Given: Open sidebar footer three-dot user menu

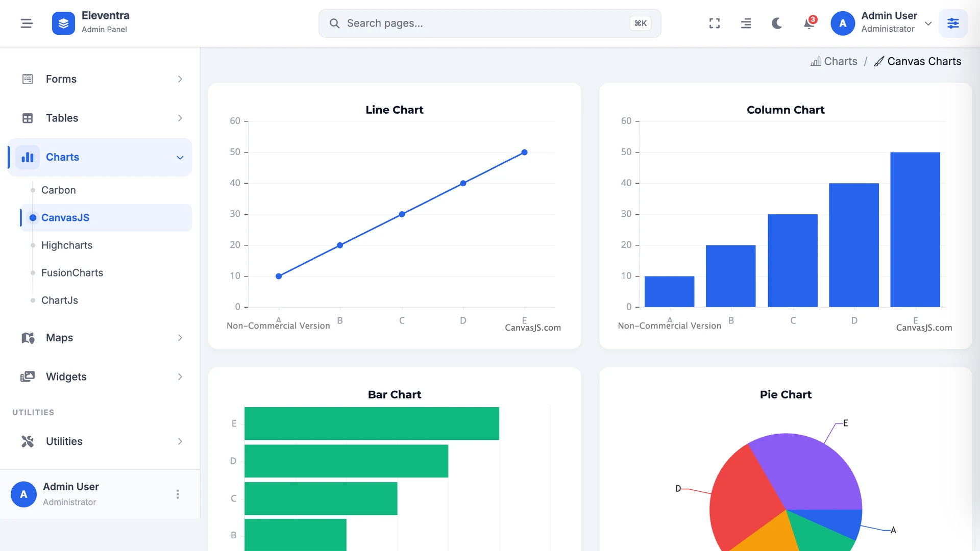Looking at the screenshot, I should click(x=178, y=494).
